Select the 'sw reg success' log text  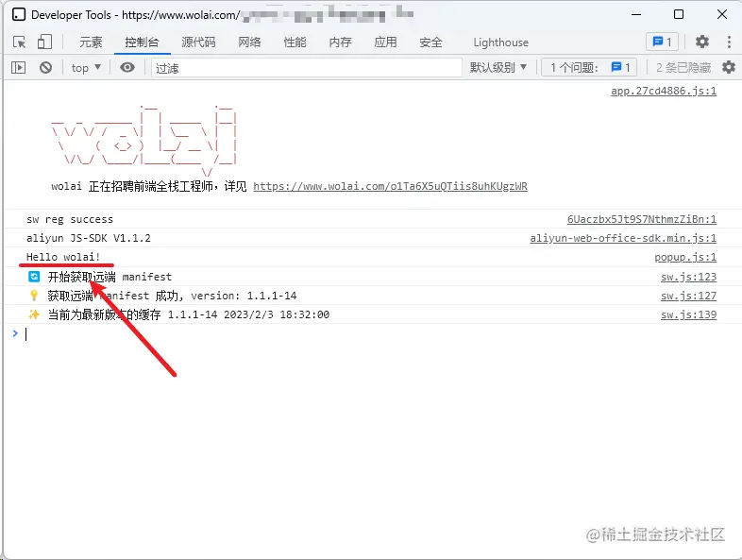pyautogui.click(x=70, y=220)
